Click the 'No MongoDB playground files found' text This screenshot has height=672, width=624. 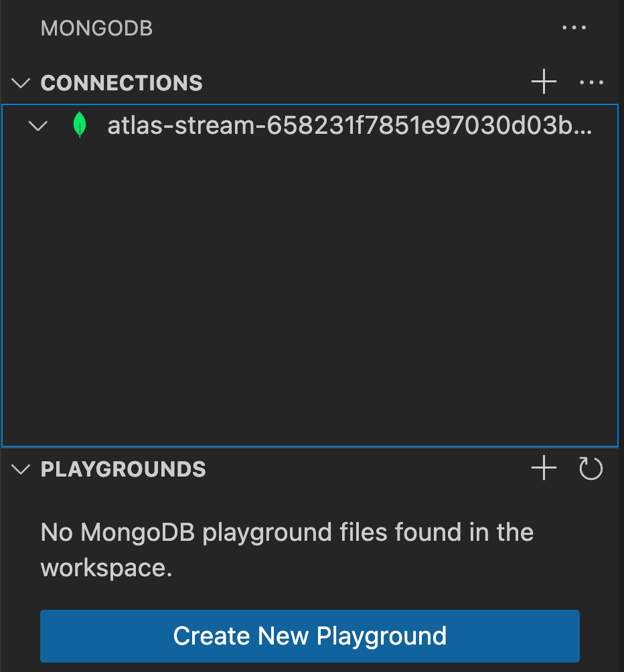point(287,533)
